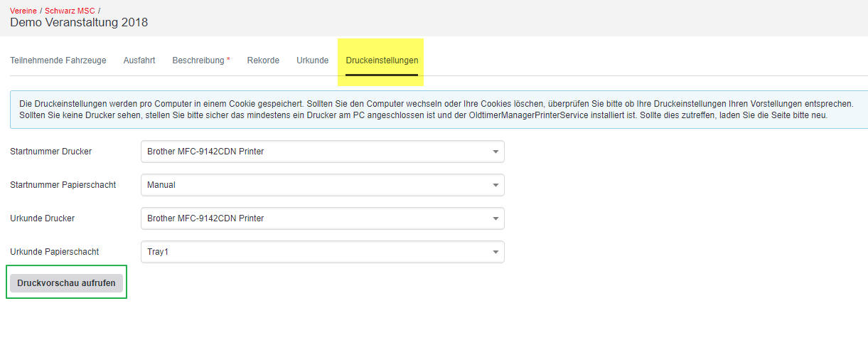Open the Schwarz MSC breadcrumb link
The width and height of the screenshot is (868, 338).
tap(70, 11)
